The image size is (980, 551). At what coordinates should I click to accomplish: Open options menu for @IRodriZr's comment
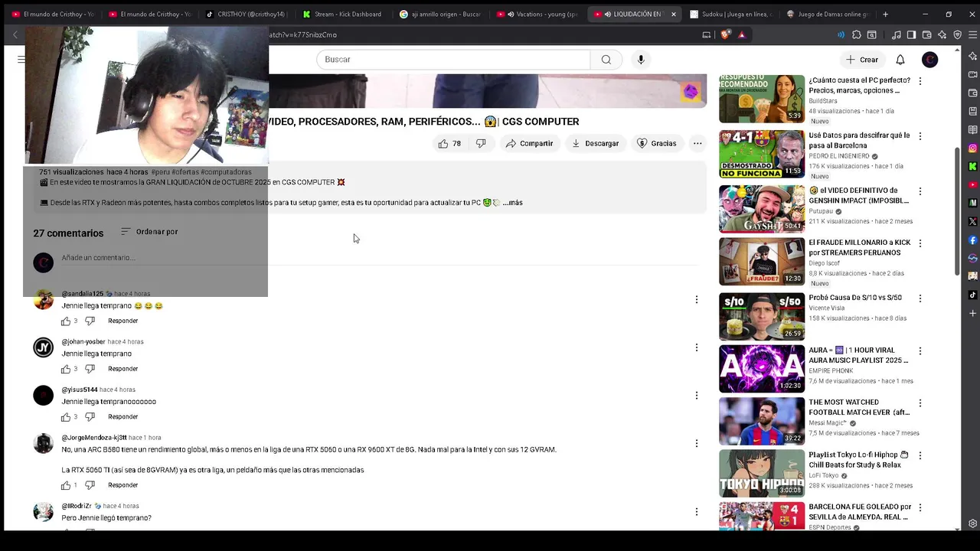[x=696, y=511]
